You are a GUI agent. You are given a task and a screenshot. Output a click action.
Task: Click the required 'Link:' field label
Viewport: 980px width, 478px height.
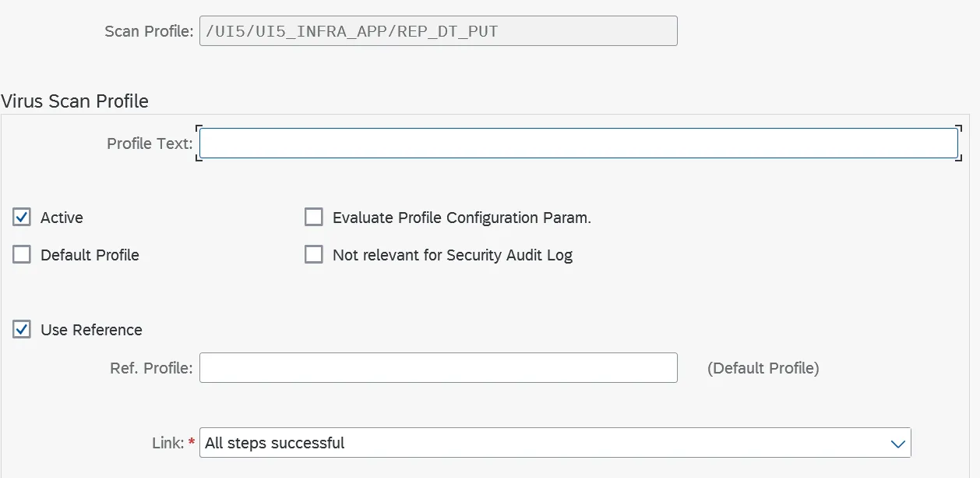[x=167, y=443]
